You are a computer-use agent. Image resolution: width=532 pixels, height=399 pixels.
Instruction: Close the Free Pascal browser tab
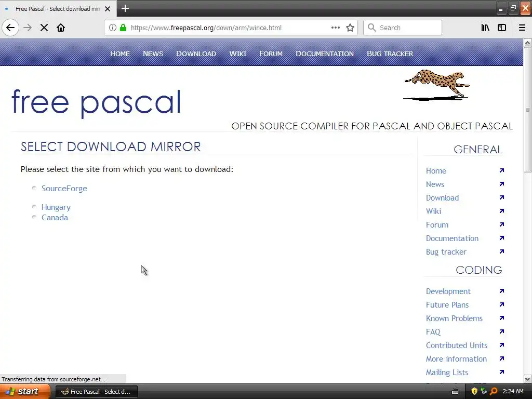108,9
